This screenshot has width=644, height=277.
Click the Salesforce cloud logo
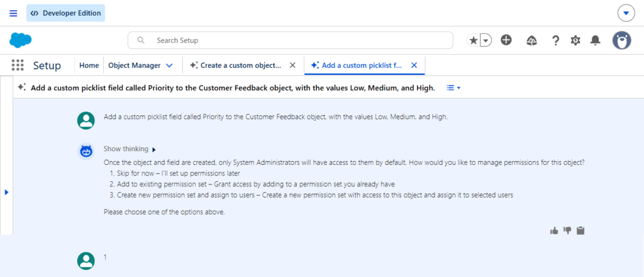pyautogui.click(x=21, y=40)
